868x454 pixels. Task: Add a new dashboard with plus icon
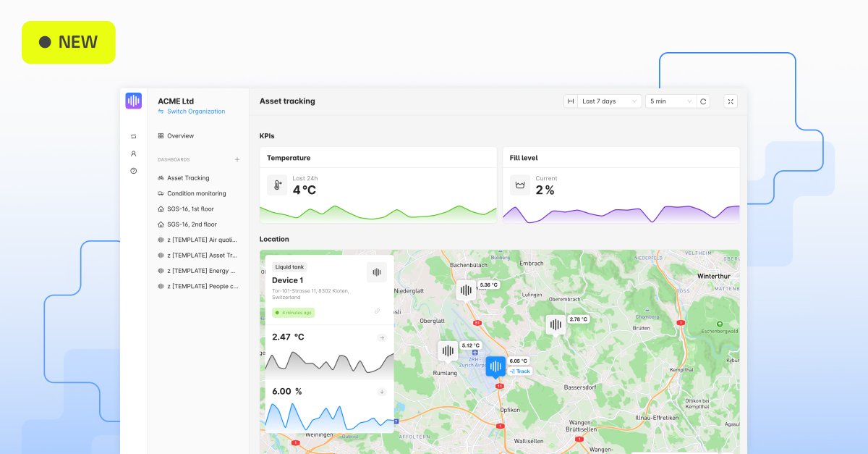click(237, 159)
